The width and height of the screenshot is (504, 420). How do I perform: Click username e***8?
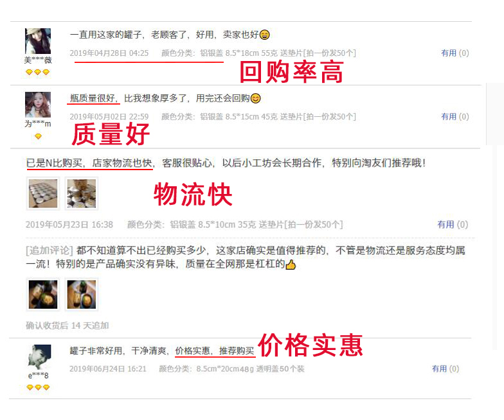[39, 375]
